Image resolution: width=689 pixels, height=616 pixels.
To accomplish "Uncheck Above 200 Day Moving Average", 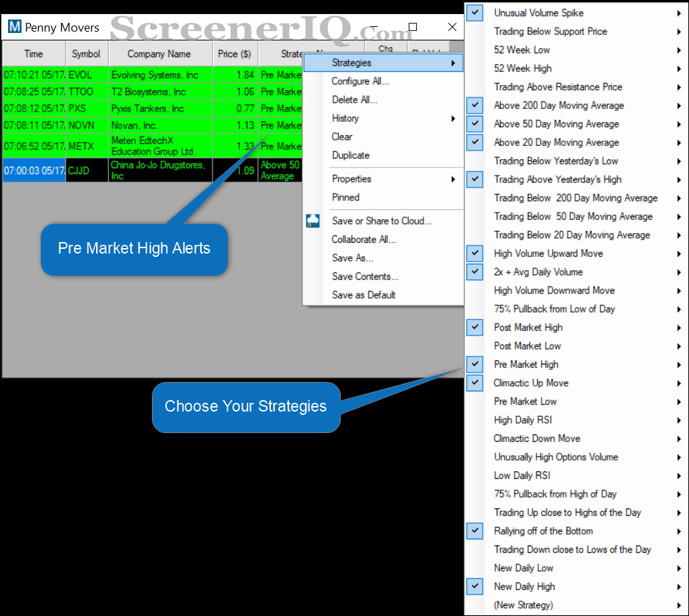I will point(475,105).
